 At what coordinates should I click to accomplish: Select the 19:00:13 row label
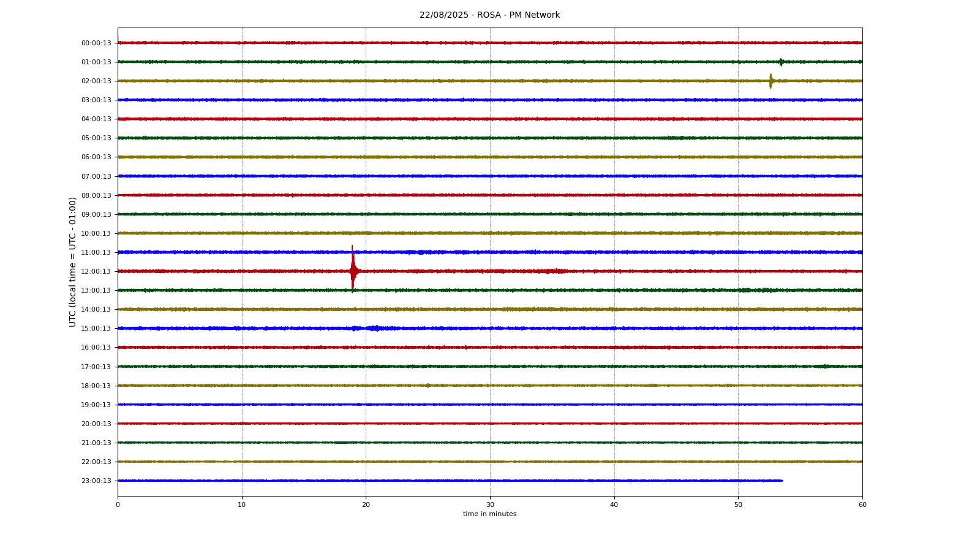tap(96, 405)
